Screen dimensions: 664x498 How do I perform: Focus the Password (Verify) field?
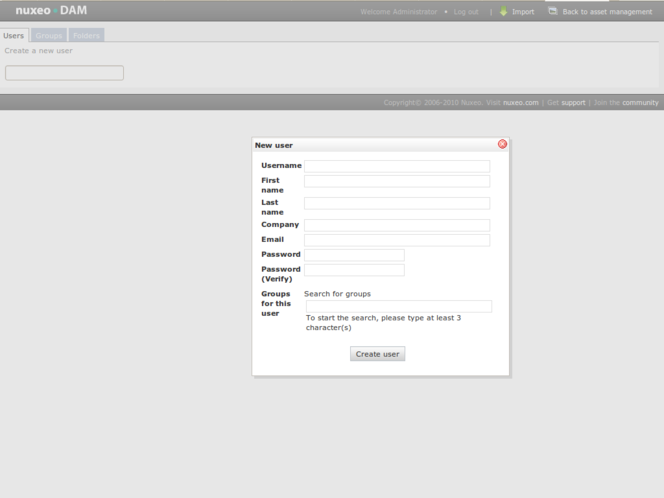(354, 270)
